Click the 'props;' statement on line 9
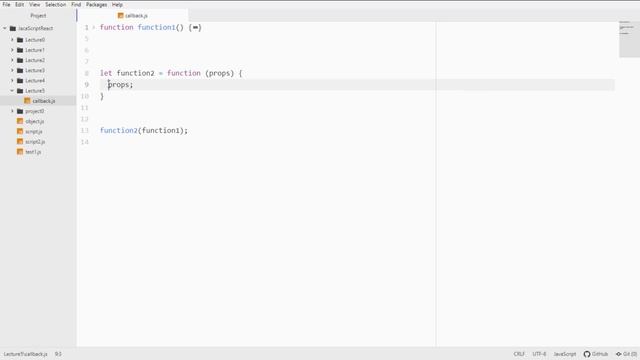Viewport: 640px width, 360px height. click(x=120, y=85)
